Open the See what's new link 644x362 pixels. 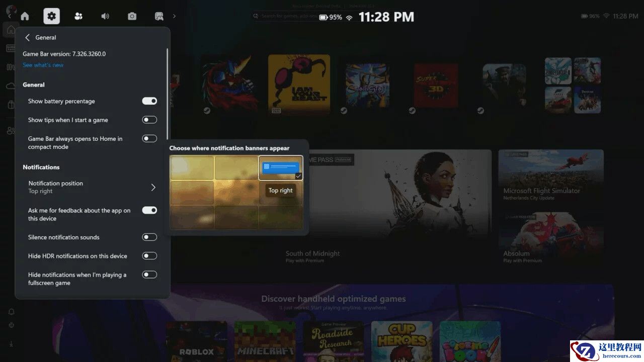pyautogui.click(x=43, y=65)
